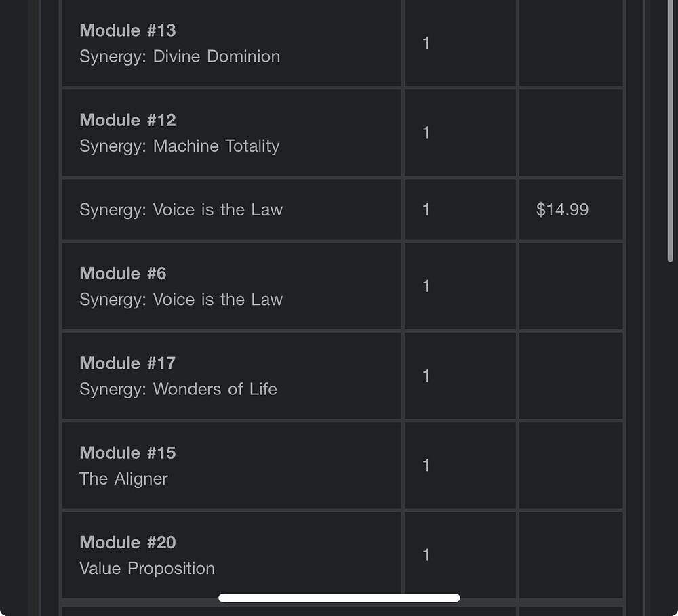This screenshot has width=678, height=616.
Task: Click quantity cell for Module #12
Action: tap(460, 133)
